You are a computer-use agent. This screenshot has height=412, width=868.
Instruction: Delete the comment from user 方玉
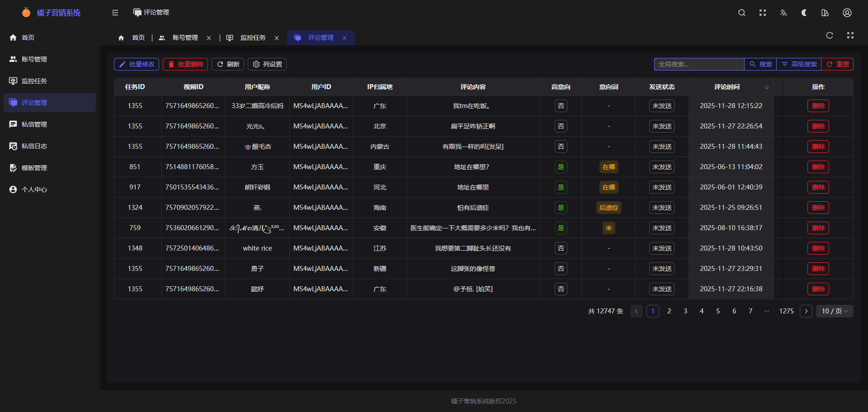(818, 167)
